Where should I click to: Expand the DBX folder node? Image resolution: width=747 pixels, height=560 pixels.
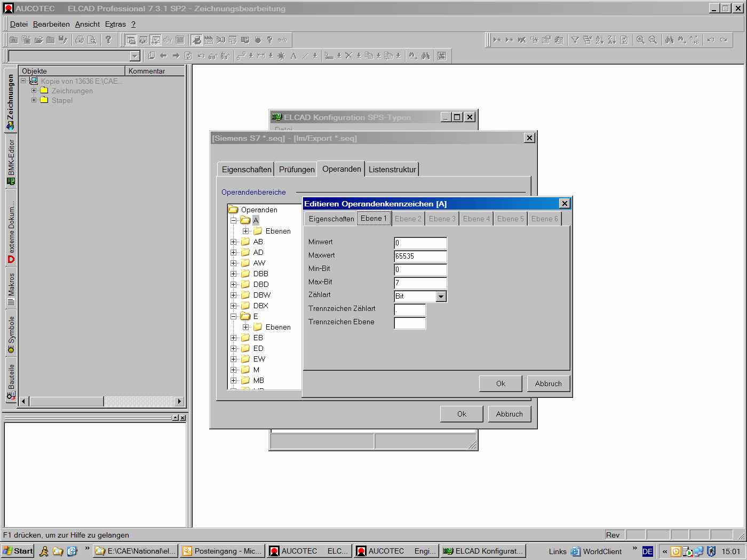point(233,306)
